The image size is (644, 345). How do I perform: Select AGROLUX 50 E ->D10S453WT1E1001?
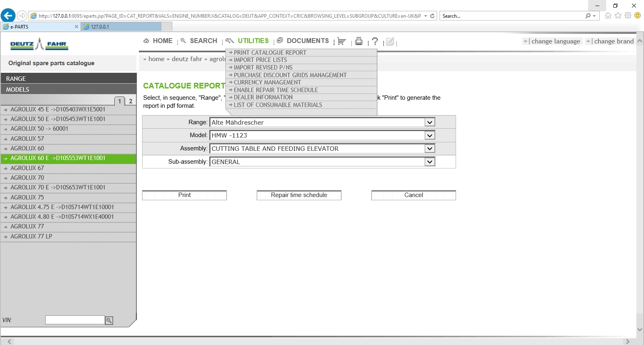pos(68,119)
